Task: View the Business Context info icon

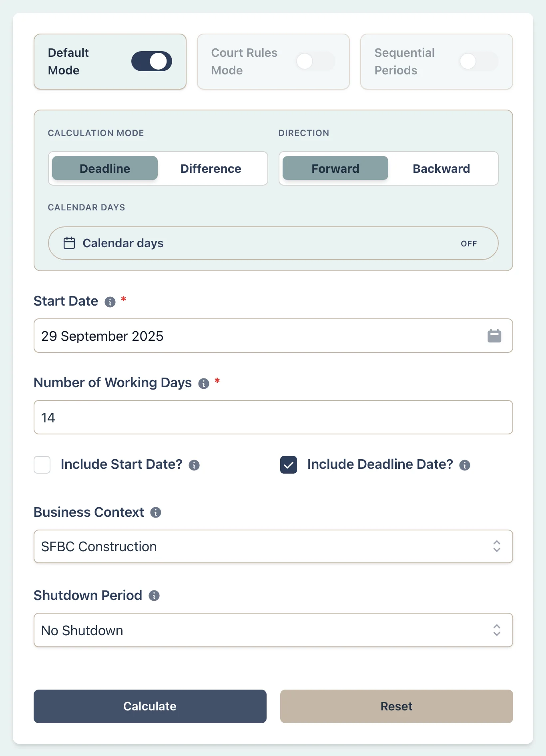Action: 156,512
